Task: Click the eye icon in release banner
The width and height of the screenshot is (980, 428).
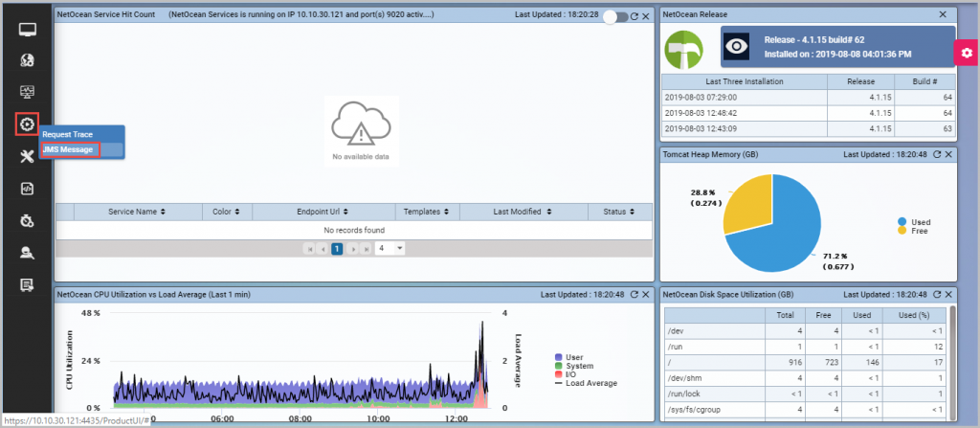Action: click(x=738, y=47)
